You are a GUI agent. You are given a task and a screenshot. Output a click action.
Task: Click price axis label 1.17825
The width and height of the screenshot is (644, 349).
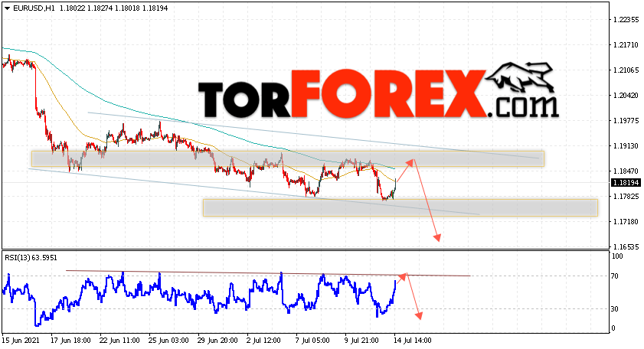click(626, 196)
